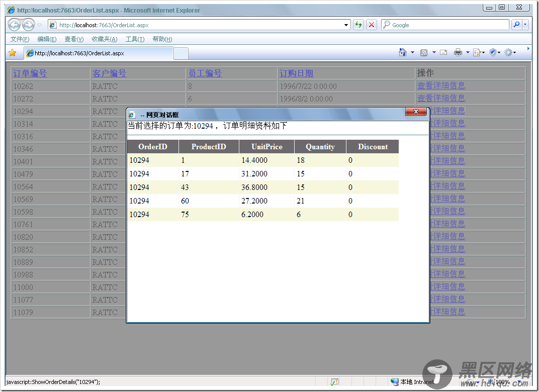Open the 收藏夹(A) menu
The width and height of the screenshot is (539, 392).
[x=105, y=39]
